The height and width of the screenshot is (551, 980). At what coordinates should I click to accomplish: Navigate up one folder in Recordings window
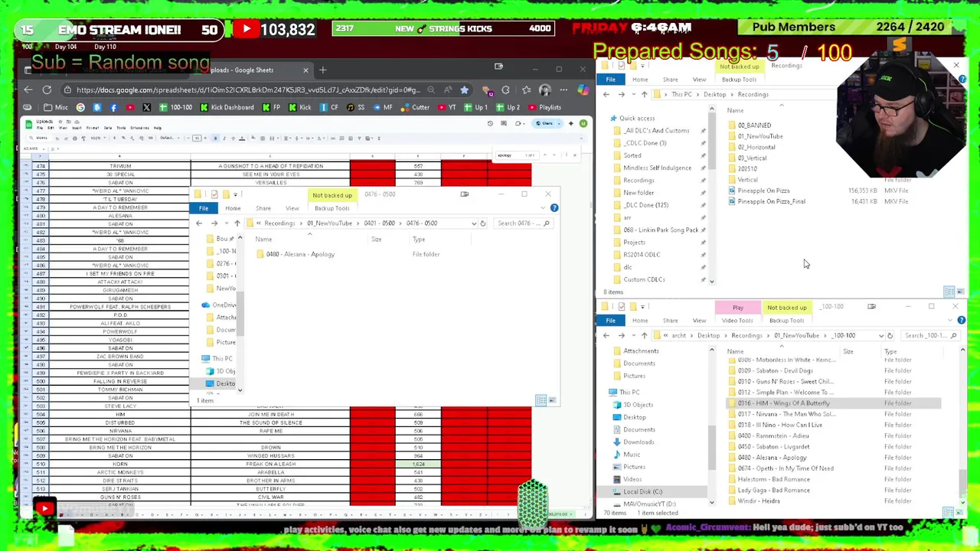point(644,94)
